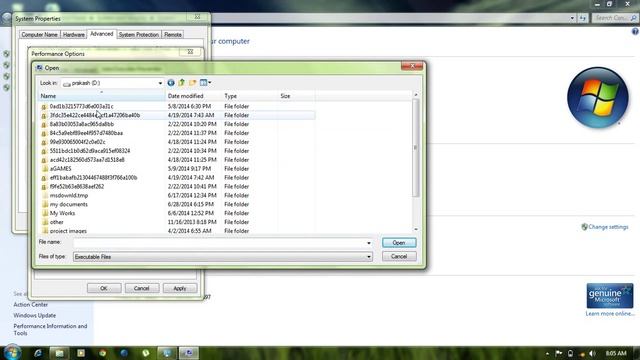This screenshot has width=640, height=360.
Task: Expand the File name dropdown arrow
Action: pyautogui.click(x=369, y=243)
